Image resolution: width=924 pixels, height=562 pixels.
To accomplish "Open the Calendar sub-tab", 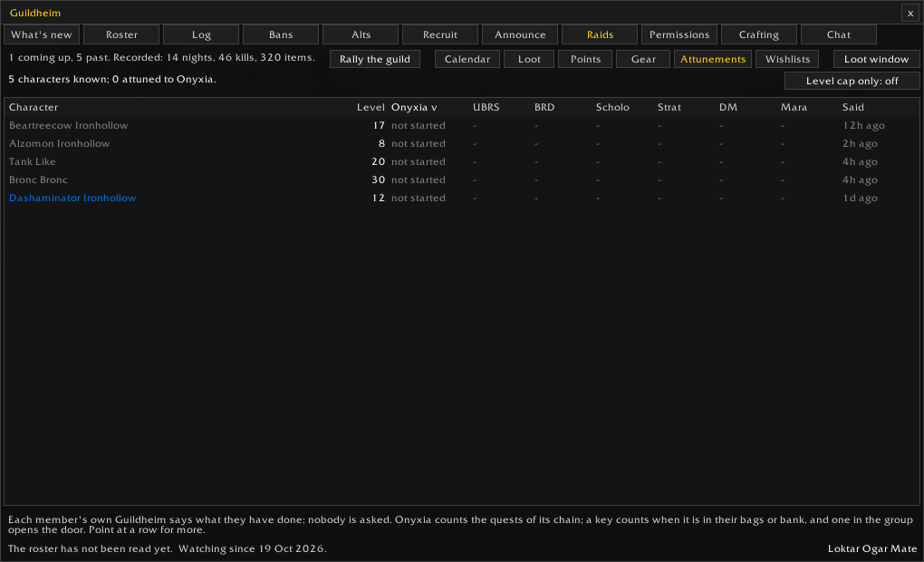I will click(467, 59).
